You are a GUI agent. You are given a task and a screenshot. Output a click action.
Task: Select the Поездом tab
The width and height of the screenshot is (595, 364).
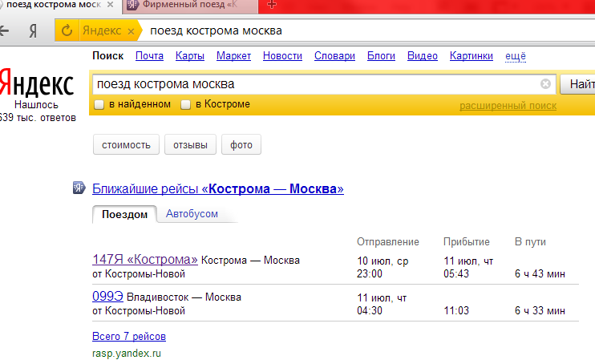coord(124,214)
